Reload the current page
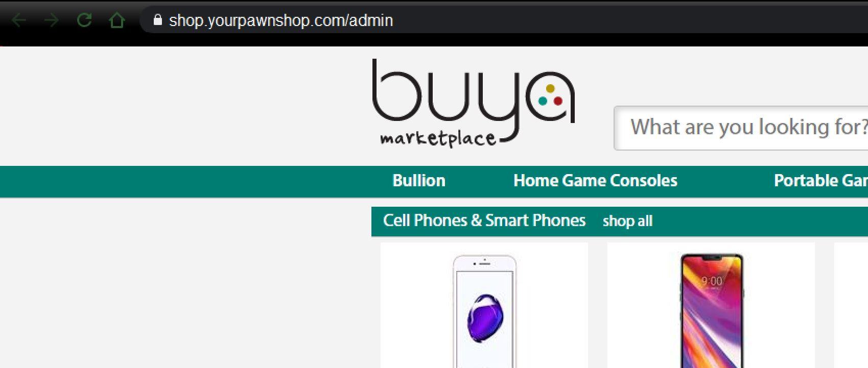This screenshot has height=368, width=868. pyautogui.click(x=84, y=20)
